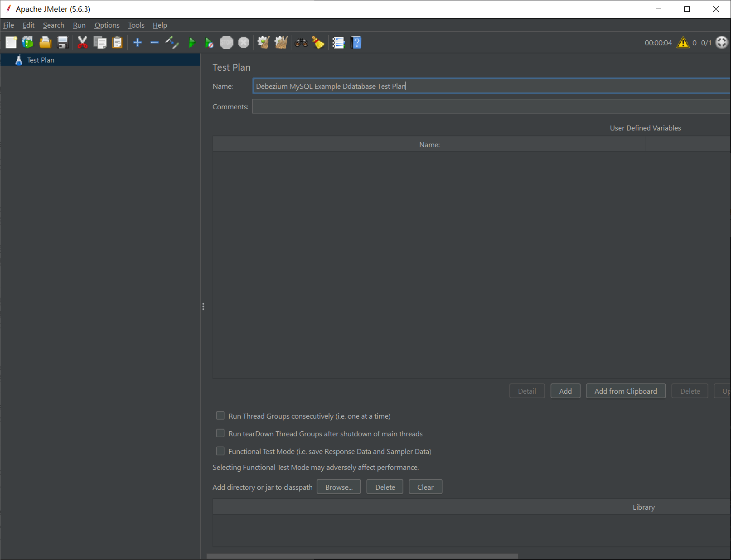
Task: Click the split pane divider handle
Action: [x=203, y=307]
